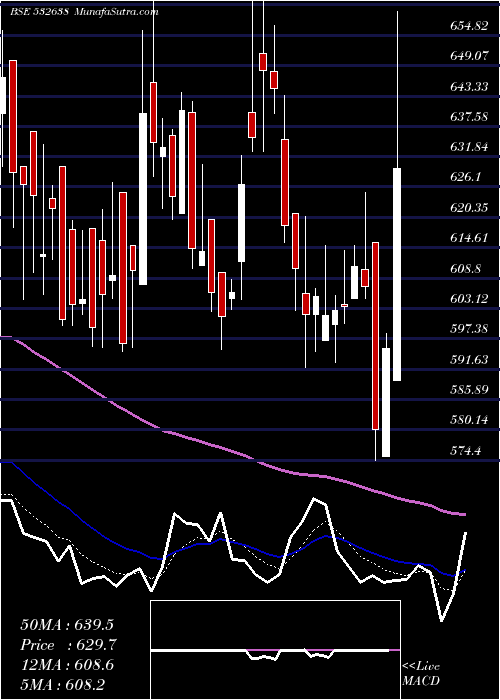Click the 654.82 price axis label
The width and height of the screenshot is (500, 700).
(x=468, y=26)
